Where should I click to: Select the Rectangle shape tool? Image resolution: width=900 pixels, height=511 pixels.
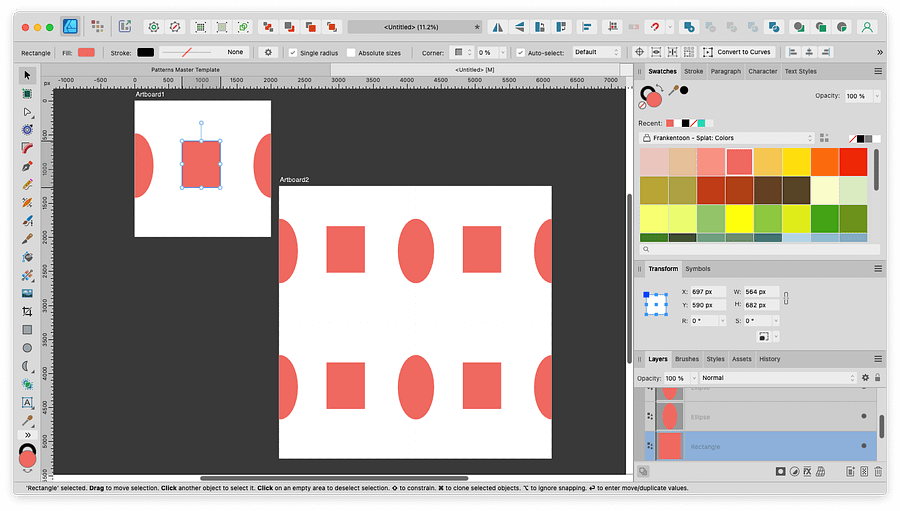click(27, 330)
